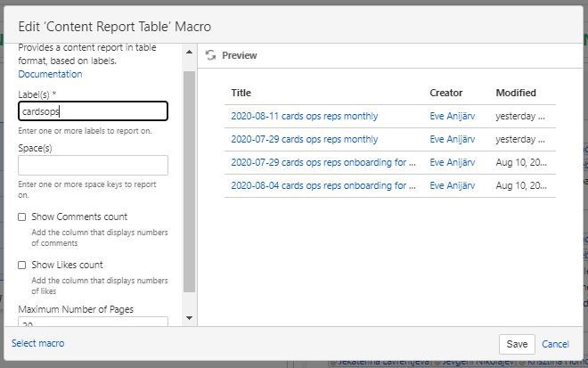The image size is (588, 368).
Task: Click the Title column header
Action: [x=241, y=93]
